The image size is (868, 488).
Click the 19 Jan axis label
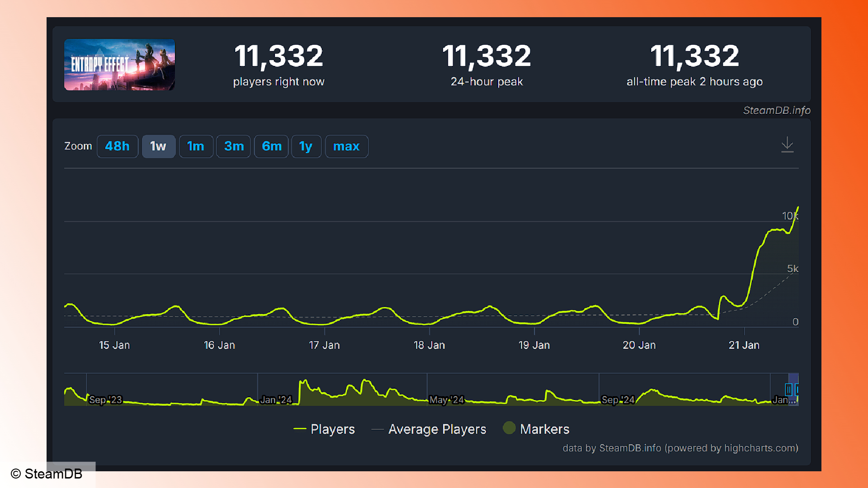[x=534, y=345]
